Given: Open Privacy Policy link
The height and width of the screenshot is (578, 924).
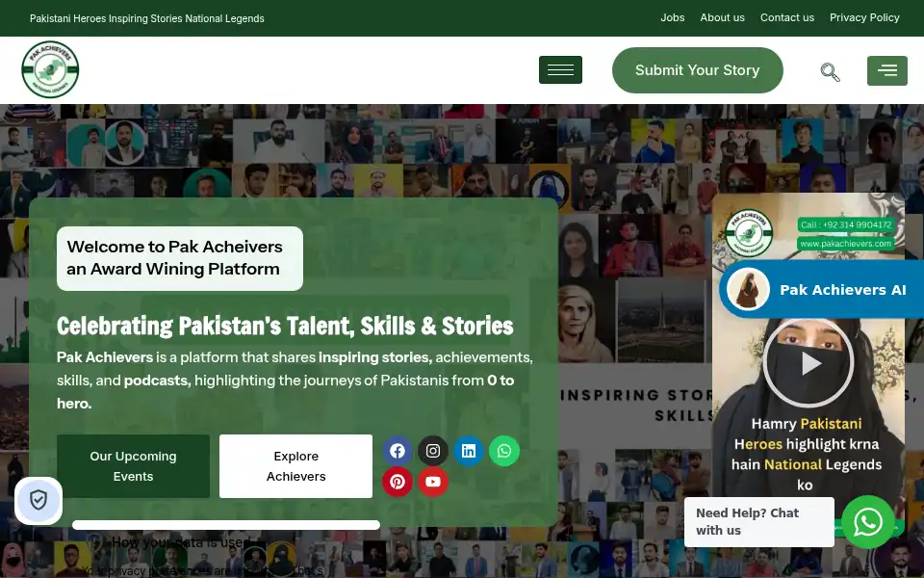Looking at the screenshot, I should [864, 17].
